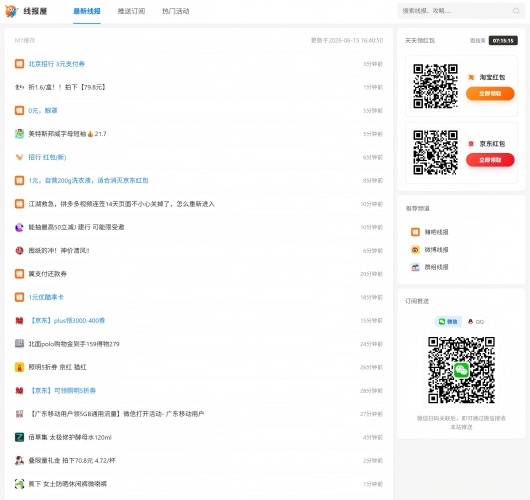Screen dimensions: 530x500
Task: Click the search input field
Action: point(455,11)
